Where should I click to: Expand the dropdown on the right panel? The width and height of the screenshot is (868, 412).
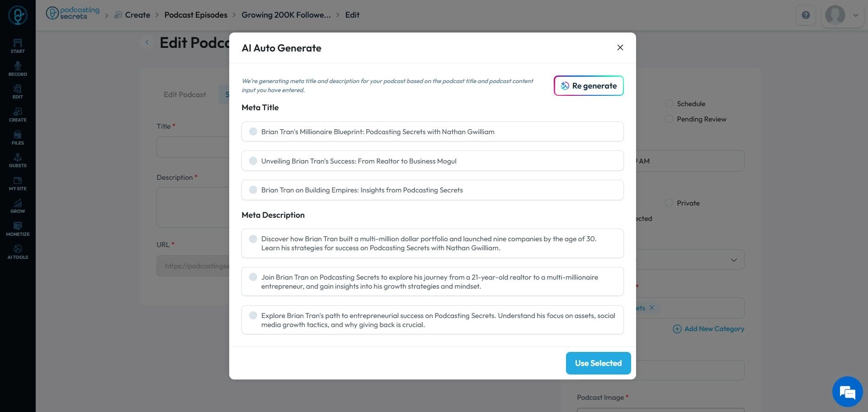[733, 260]
